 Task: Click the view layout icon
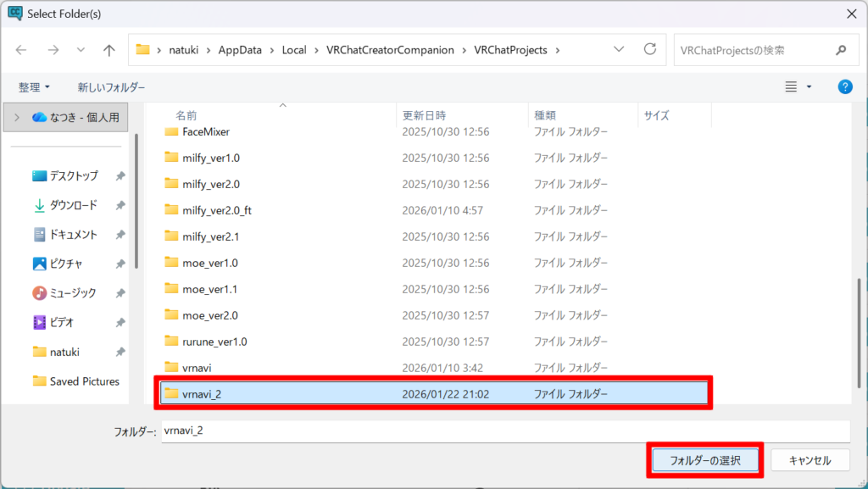[791, 86]
